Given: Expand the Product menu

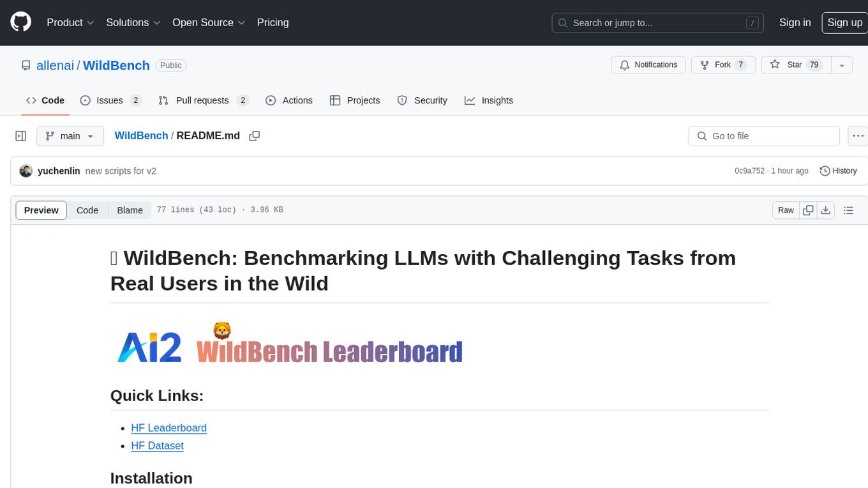Looking at the screenshot, I should coord(70,22).
